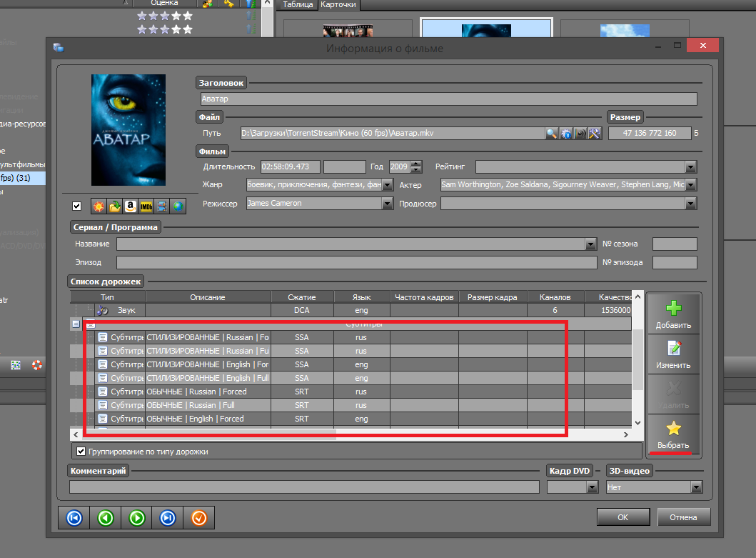The width and height of the screenshot is (756, 558).
Task: Go to the next record green arrow
Action: [137, 518]
